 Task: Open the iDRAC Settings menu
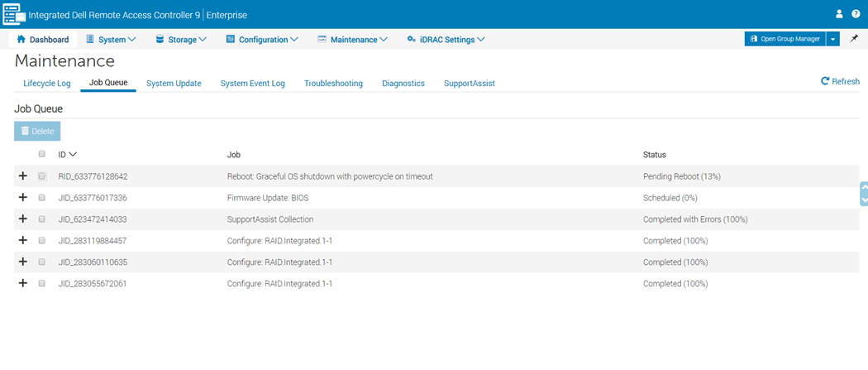pos(446,40)
